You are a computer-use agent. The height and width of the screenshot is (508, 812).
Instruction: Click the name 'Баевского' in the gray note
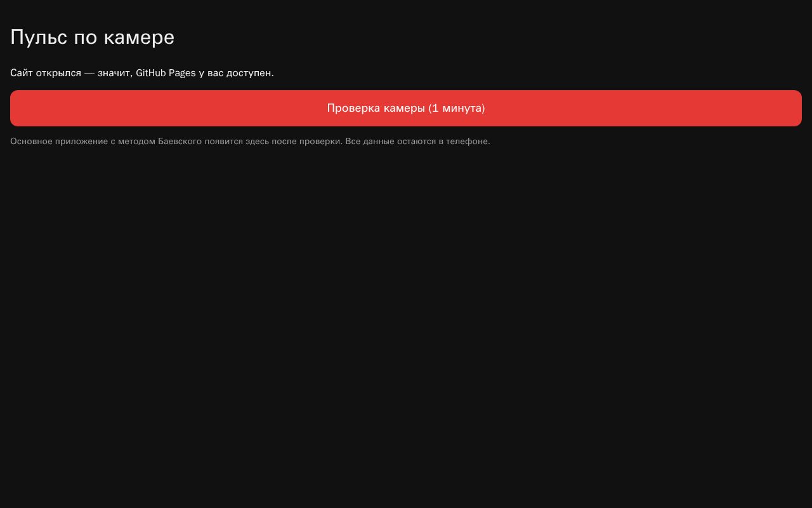pos(180,141)
